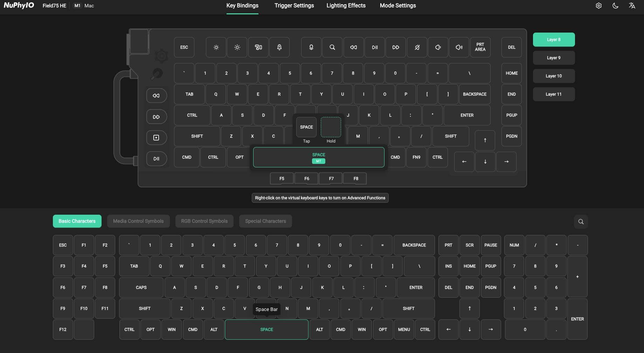
Task: Click the brightness increase key on the virtual keyboard
Action: coord(237,47)
